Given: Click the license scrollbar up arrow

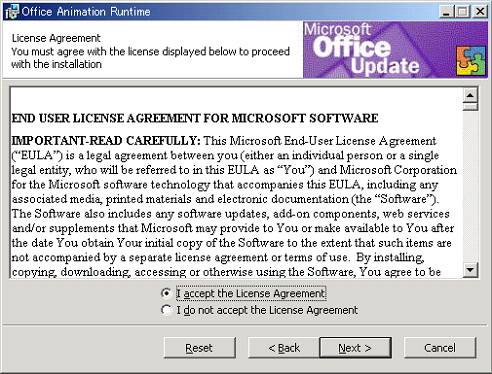Looking at the screenshot, I should (x=470, y=96).
